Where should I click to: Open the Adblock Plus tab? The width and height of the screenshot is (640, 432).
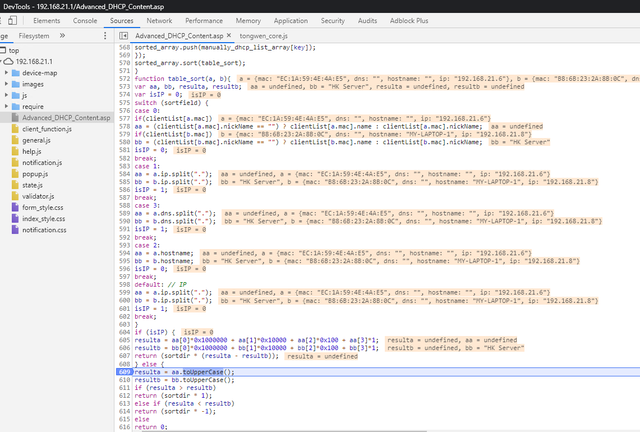[409, 21]
